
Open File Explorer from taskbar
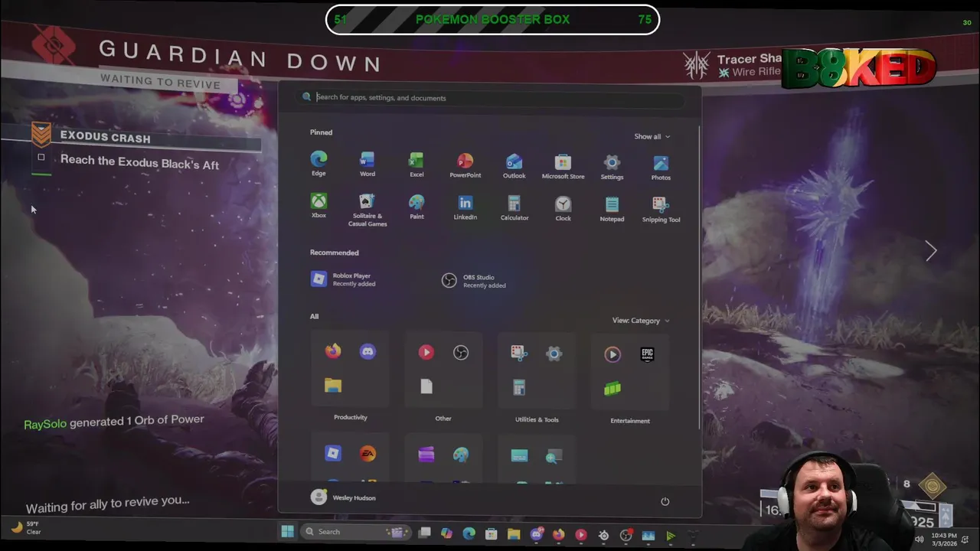pyautogui.click(x=514, y=534)
